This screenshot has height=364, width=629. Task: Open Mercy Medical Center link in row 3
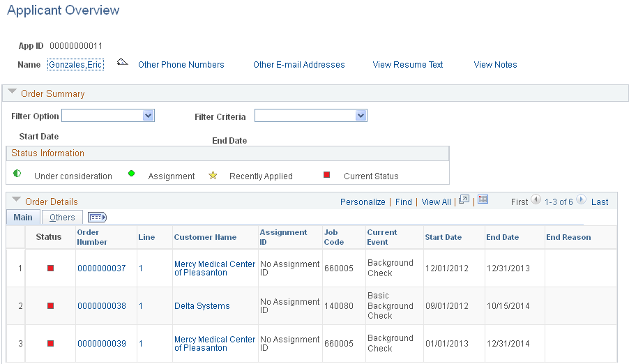[215, 344]
